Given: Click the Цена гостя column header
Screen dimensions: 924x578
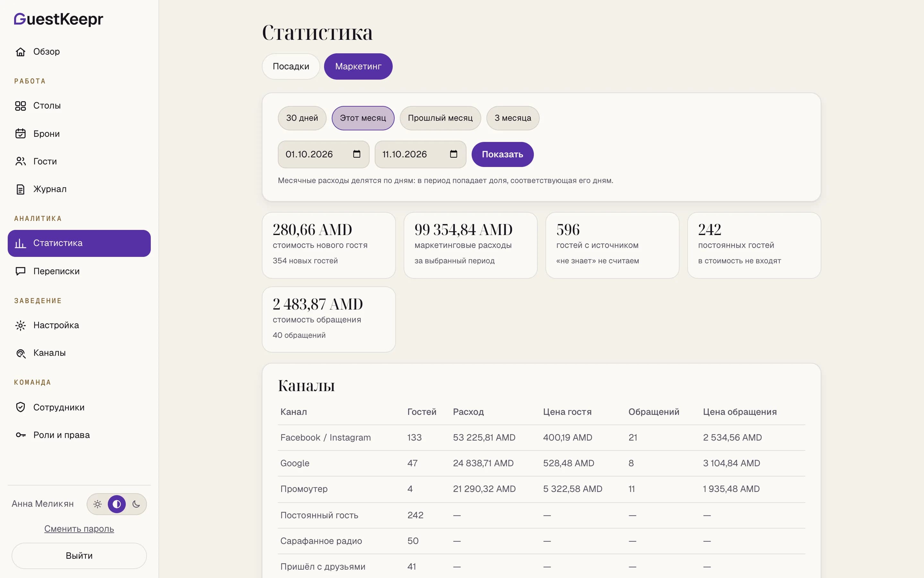Looking at the screenshot, I should click(x=567, y=412).
